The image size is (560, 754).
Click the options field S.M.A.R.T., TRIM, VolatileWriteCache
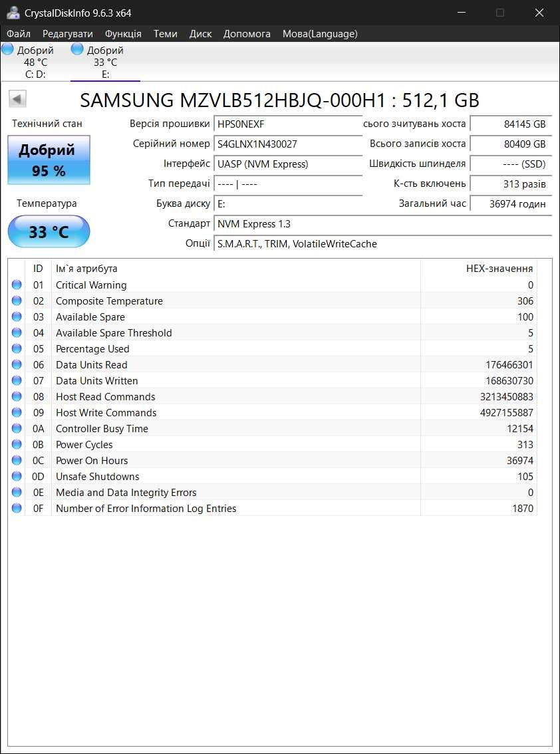382,244
